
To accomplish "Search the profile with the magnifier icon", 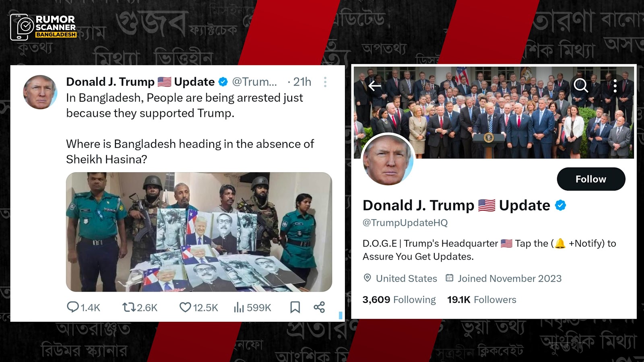I will [581, 85].
